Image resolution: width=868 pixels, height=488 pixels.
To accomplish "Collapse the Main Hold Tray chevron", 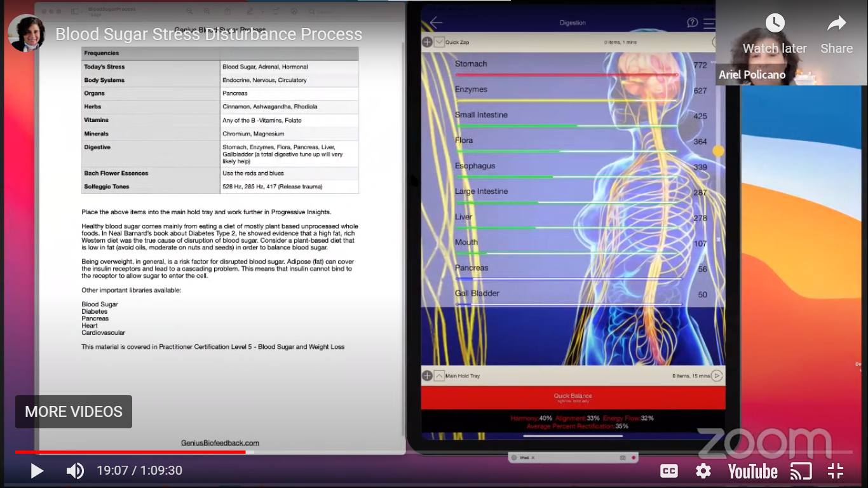I will [439, 376].
